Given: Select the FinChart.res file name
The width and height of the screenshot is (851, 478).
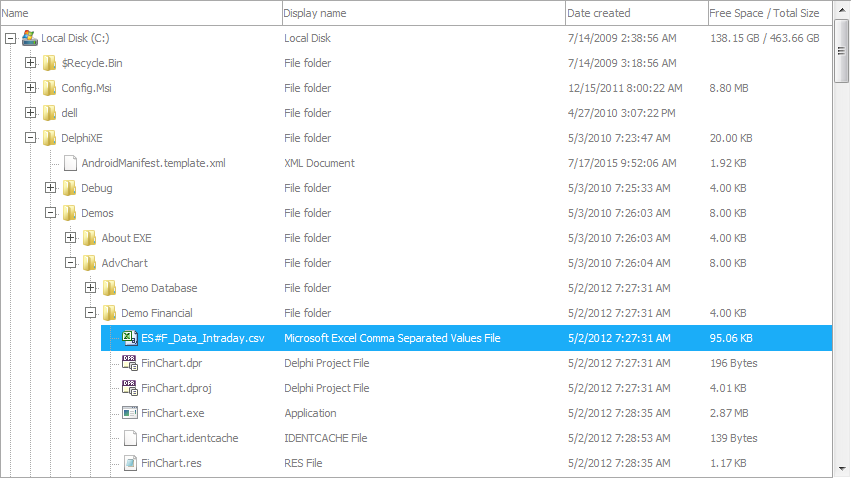Looking at the screenshot, I should point(171,463).
